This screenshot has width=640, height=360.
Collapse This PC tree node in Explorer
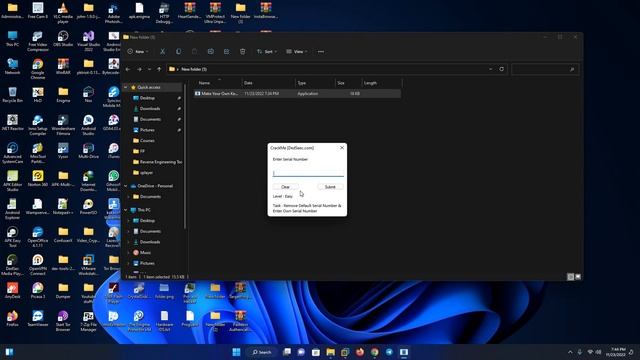126,210
